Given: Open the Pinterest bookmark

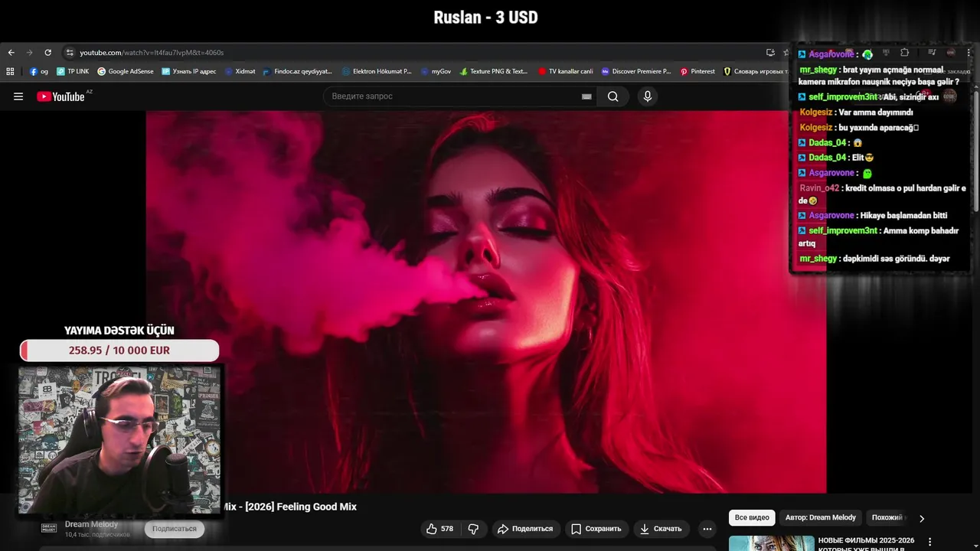Looking at the screenshot, I should (697, 71).
